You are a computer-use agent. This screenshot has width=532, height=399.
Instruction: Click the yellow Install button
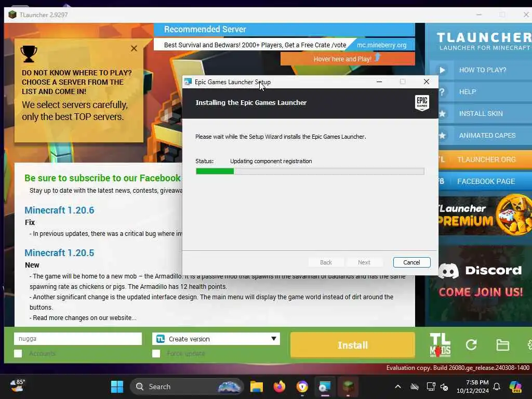coord(353,345)
